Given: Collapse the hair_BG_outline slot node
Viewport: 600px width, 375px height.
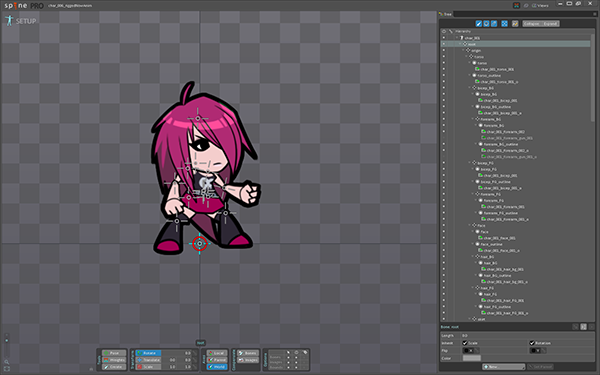Looking at the screenshot, I should pyautogui.click(x=476, y=275).
